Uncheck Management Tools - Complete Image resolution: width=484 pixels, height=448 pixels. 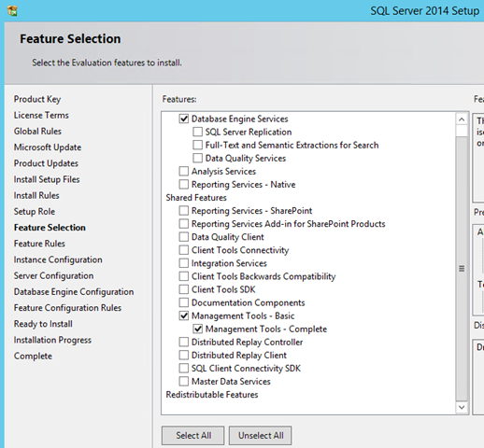coord(197,329)
